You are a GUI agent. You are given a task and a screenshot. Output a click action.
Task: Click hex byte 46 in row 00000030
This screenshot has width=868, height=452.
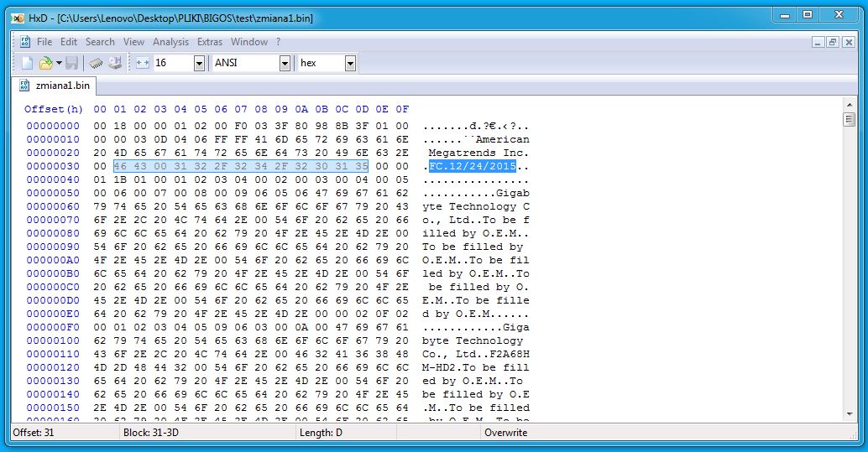[120, 166]
